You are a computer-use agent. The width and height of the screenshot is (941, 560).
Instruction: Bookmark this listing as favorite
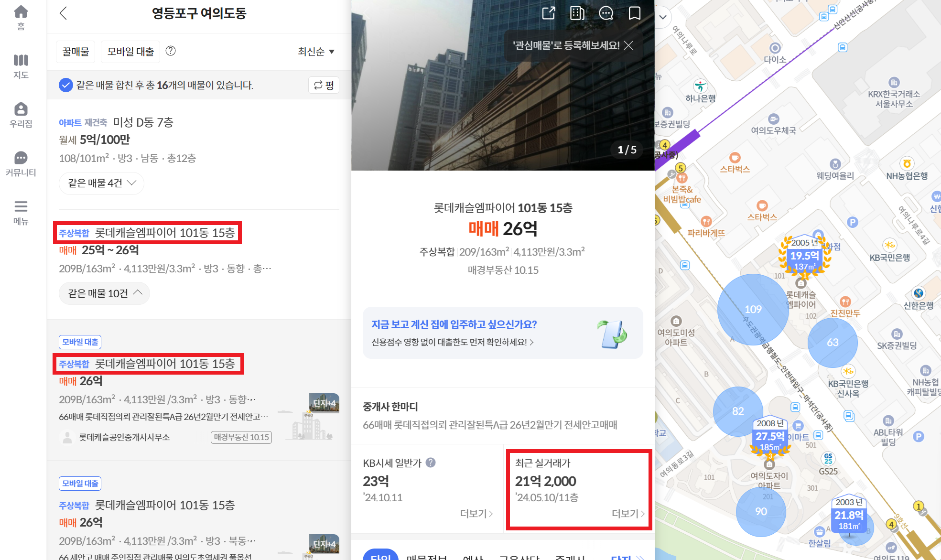click(635, 13)
